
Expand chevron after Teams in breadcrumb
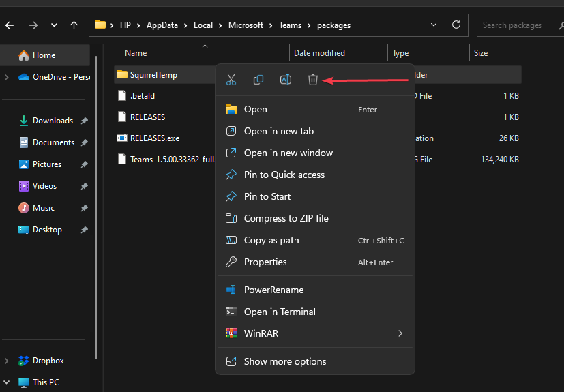click(309, 25)
